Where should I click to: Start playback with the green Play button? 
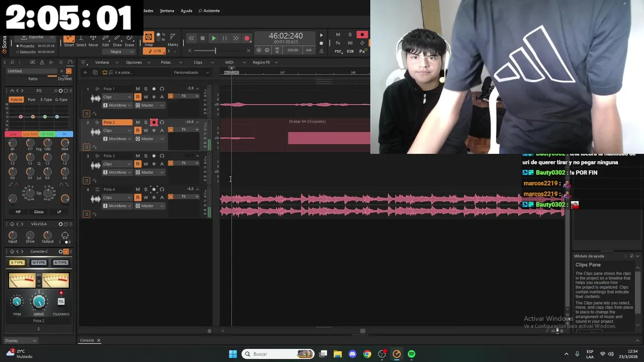tap(213, 38)
